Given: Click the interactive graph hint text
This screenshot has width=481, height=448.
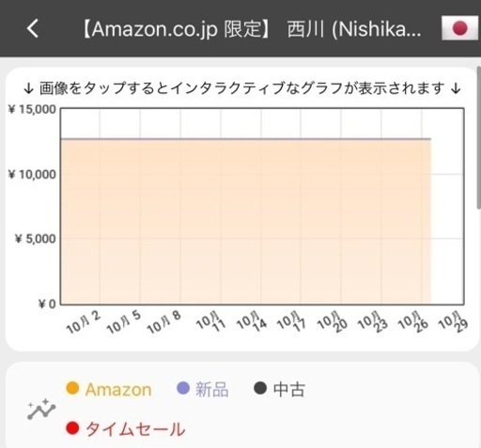Looking at the screenshot, I should pyautogui.click(x=241, y=88).
